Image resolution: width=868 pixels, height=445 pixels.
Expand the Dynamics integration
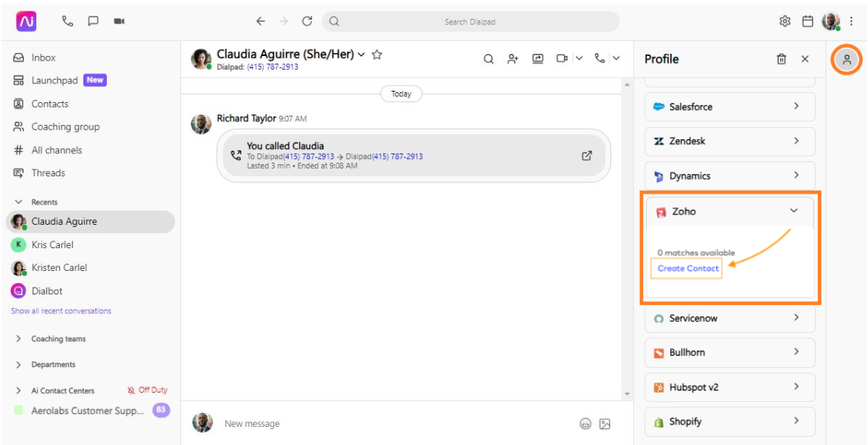(730, 176)
